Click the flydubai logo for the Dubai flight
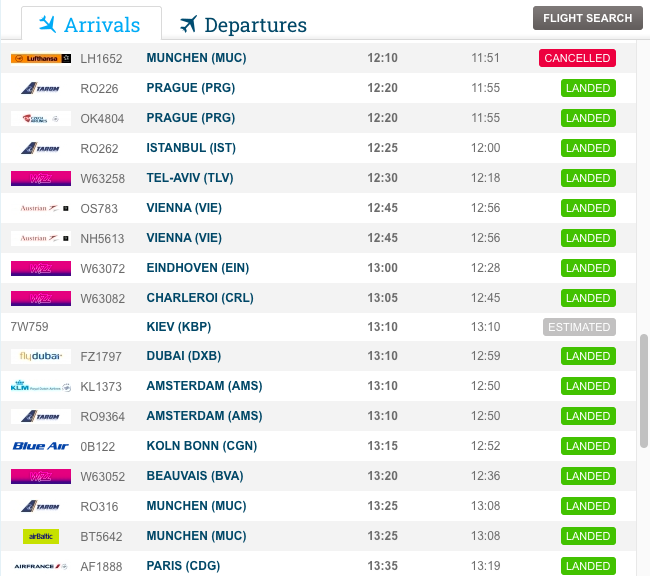Viewport: 650px width, 576px height. pos(41,356)
